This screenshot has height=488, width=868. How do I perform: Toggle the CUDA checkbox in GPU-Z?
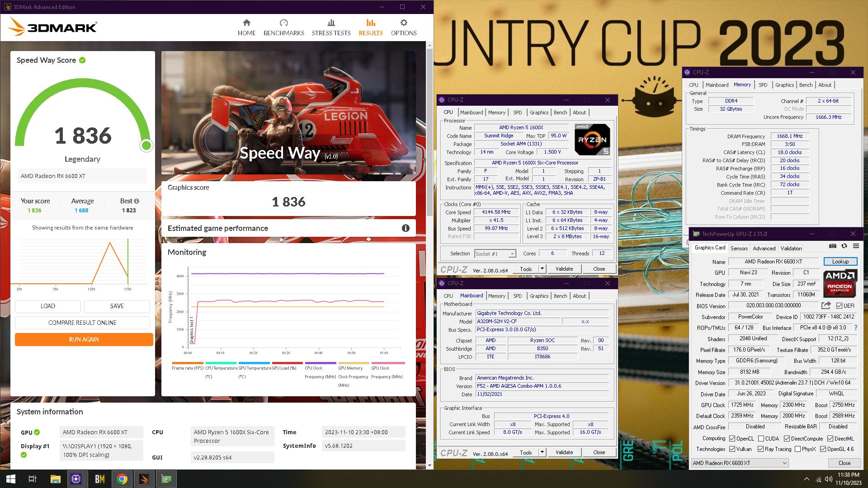(761, 439)
